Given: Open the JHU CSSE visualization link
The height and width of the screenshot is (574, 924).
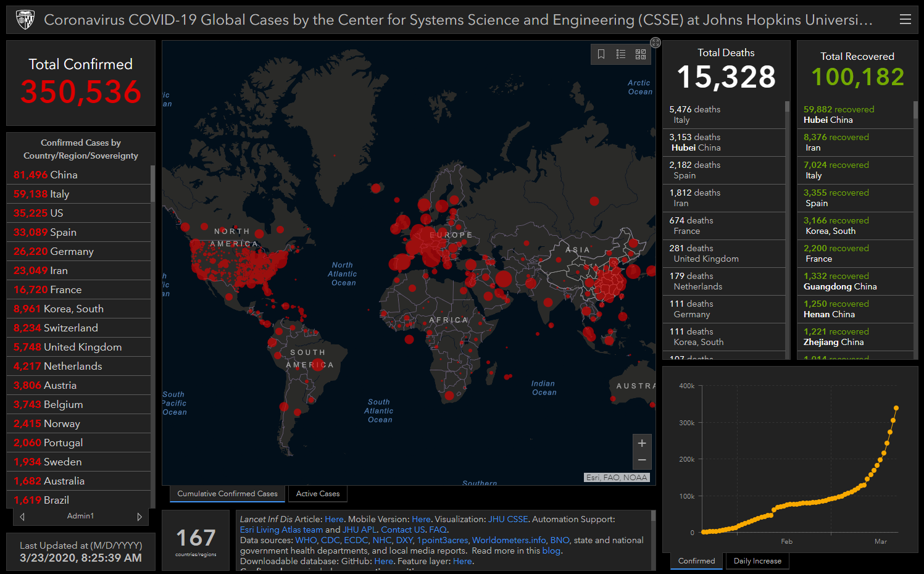Looking at the screenshot, I should (x=508, y=519).
